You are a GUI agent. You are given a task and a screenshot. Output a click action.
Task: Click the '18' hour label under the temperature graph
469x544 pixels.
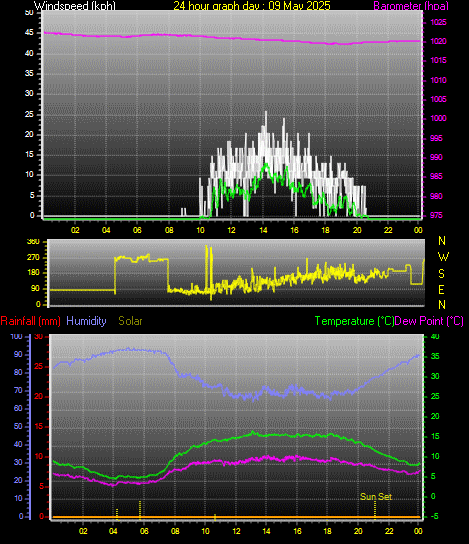click(328, 531)
